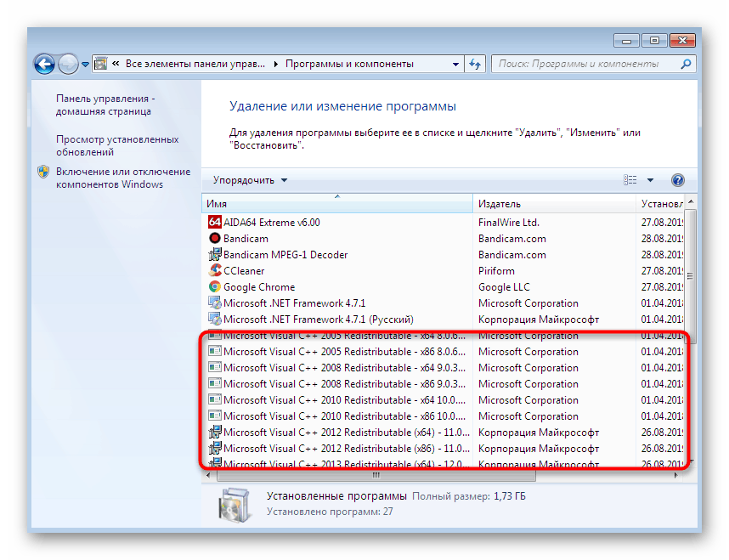Select AIDA64 Extreme v6.00 icon

pos(214,222)
